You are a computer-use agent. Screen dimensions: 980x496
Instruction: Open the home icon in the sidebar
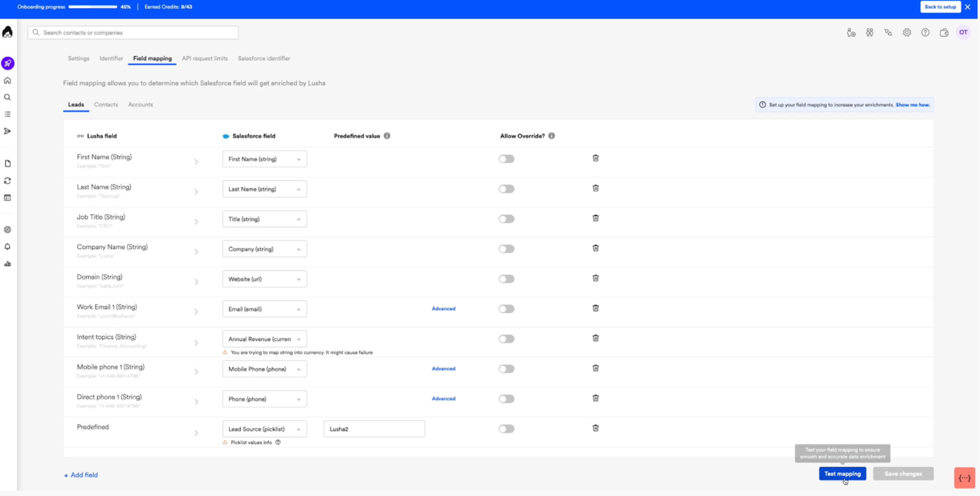point(8,81)
